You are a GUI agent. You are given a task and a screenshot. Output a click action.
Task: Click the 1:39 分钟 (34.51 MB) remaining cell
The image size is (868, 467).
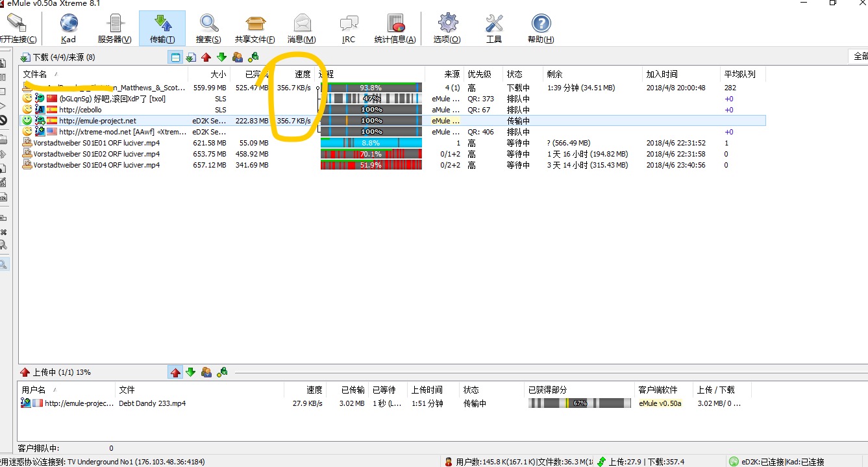point(581,88)
